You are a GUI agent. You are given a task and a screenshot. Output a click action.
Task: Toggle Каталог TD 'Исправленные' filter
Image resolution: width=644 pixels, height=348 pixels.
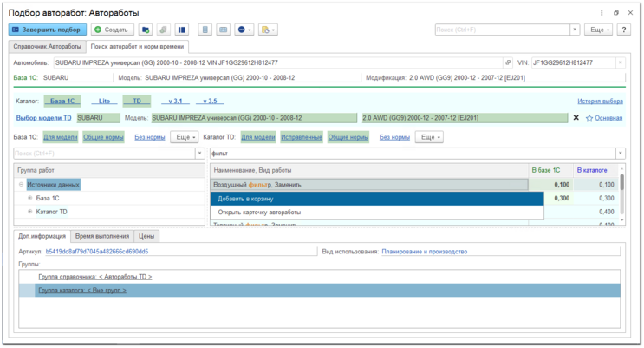point(302,137)
